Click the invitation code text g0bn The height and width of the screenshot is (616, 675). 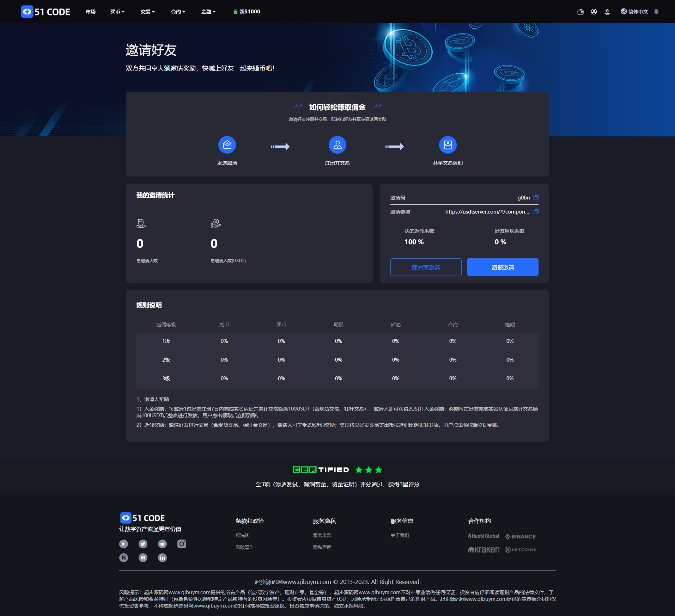(x=524, y=198)
